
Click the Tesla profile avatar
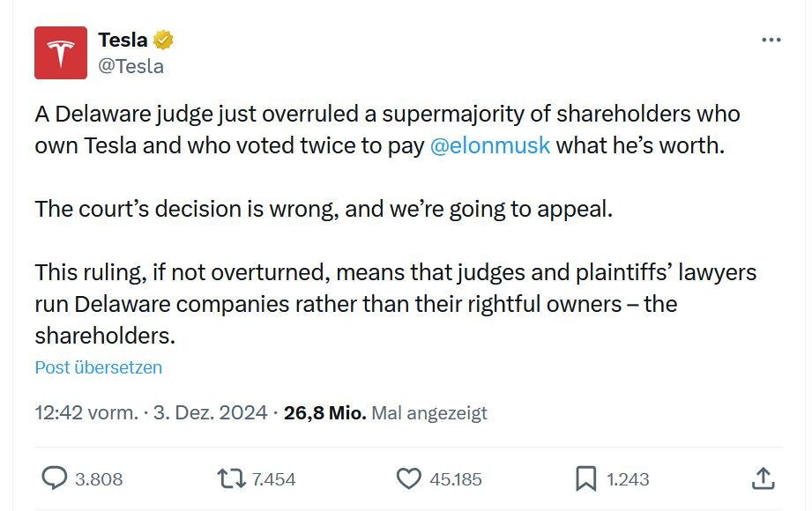pos(60,50)
